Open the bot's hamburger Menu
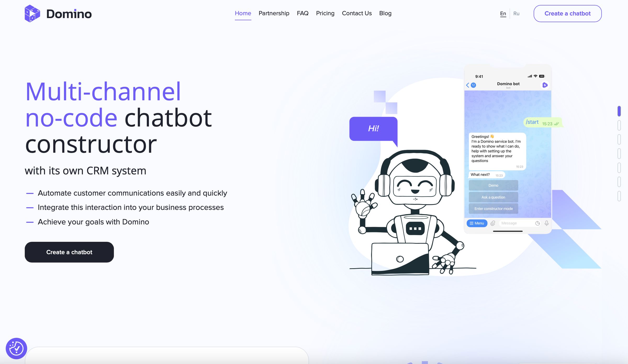This screenshot has width=628, height=364. pos(477,223)
